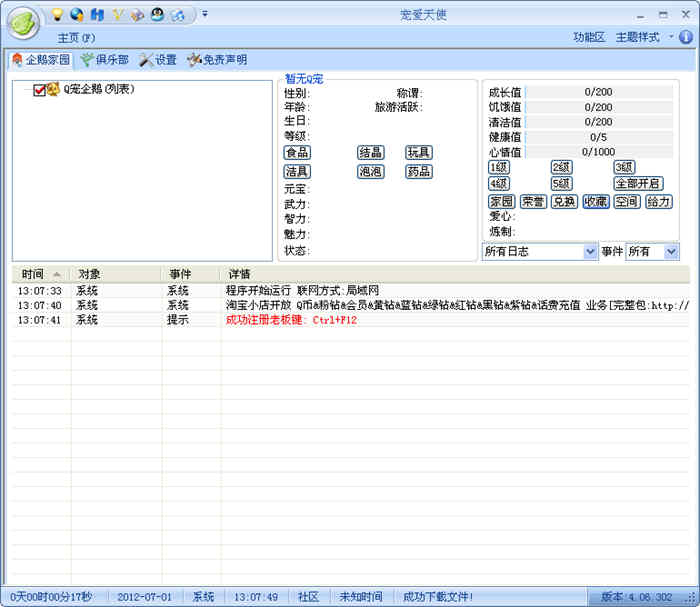Open the 所有日志 log filter dropdown
The image size is (700, 607).
click(x=539, y=252)
